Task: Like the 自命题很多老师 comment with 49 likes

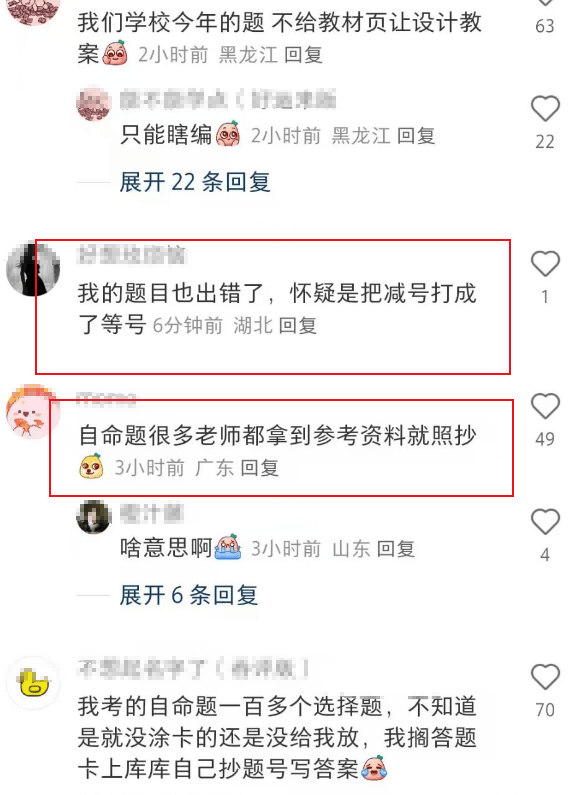Action: click(x=545, y=406)
